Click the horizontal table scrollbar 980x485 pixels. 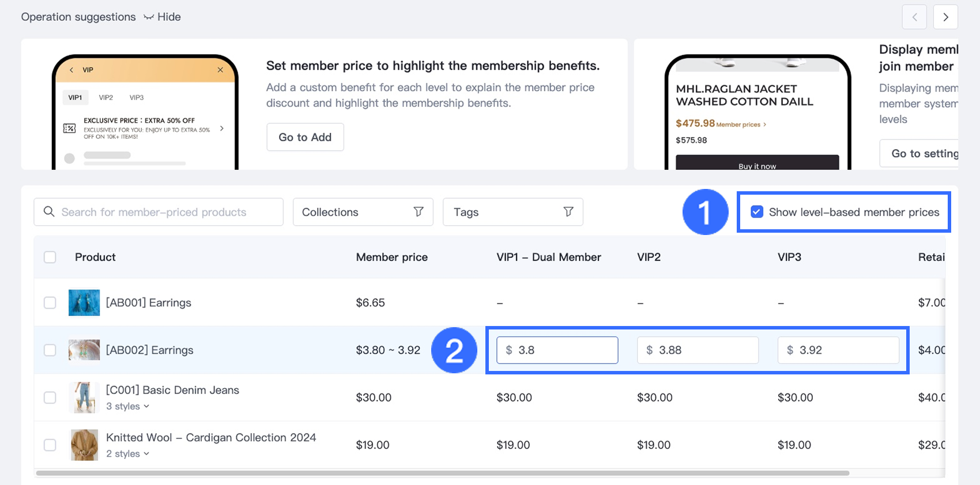point(442,473)
